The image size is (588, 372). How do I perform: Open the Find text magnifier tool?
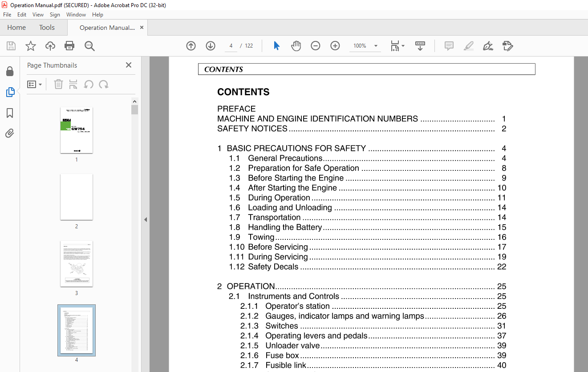click(89, 46)
